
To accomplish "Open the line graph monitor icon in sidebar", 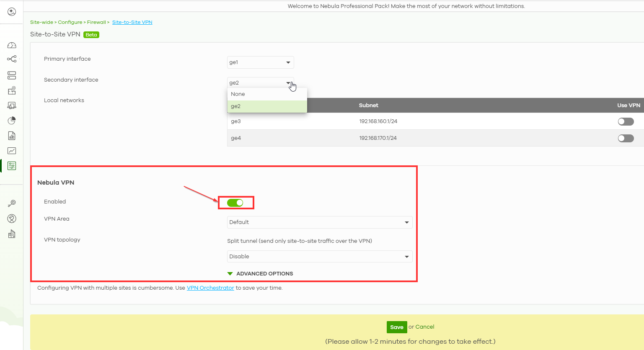I will click(x=12, y=151).
